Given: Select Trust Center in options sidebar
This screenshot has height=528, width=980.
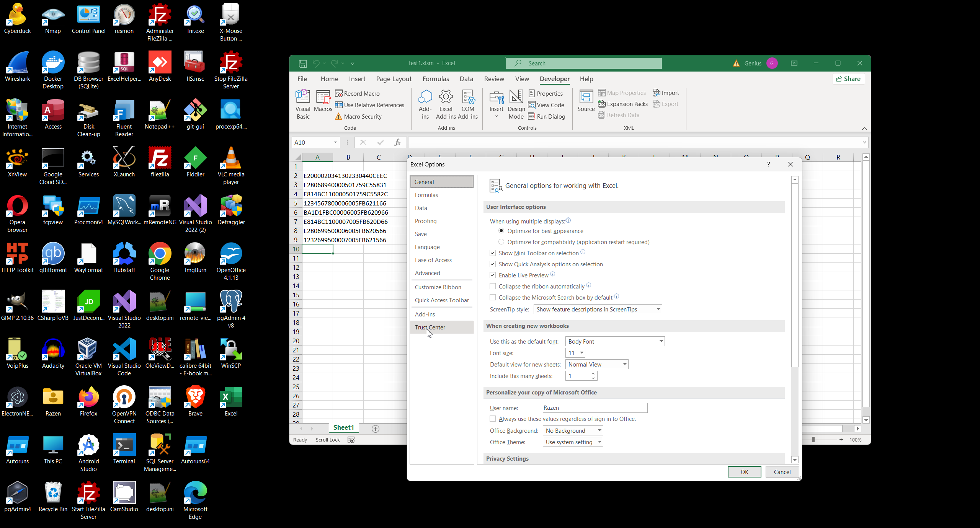Looking at the screenshot, I should [430, 327].
